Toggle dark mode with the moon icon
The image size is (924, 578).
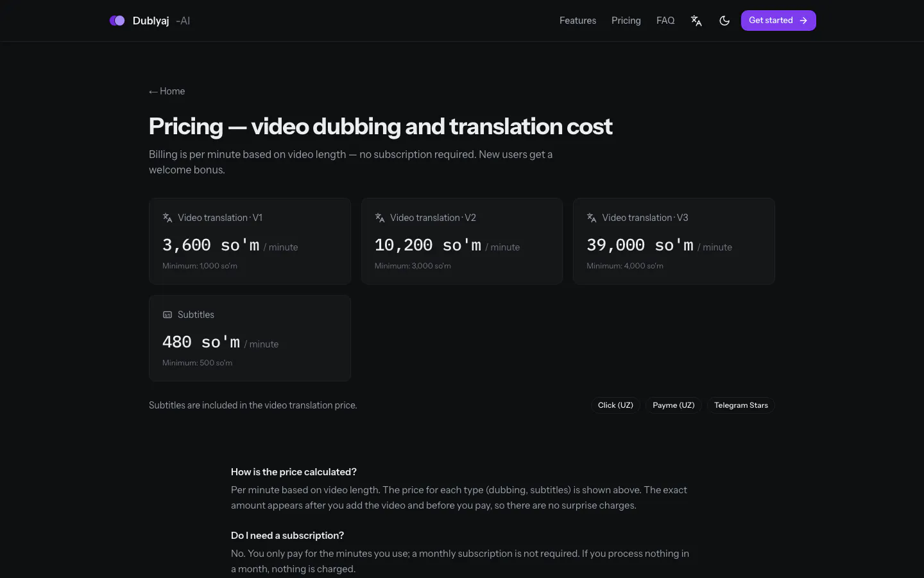coord(724,21)
